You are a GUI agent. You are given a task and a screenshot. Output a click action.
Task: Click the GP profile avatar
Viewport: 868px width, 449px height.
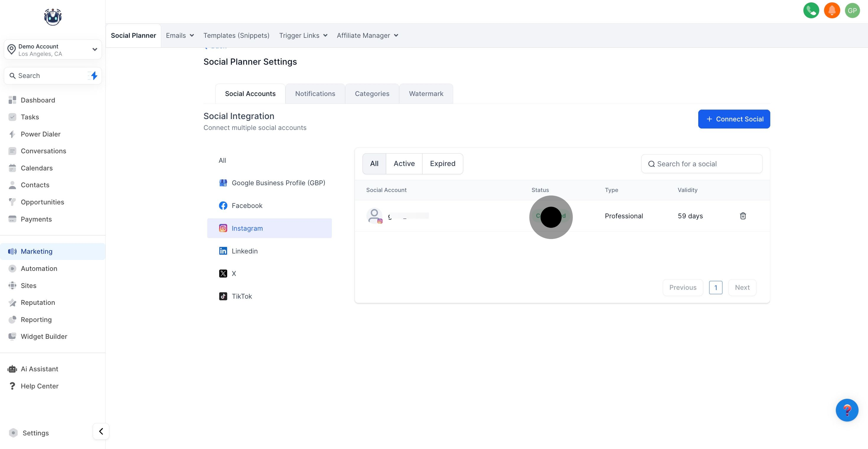pyautogui.click(x=852, y=10)
